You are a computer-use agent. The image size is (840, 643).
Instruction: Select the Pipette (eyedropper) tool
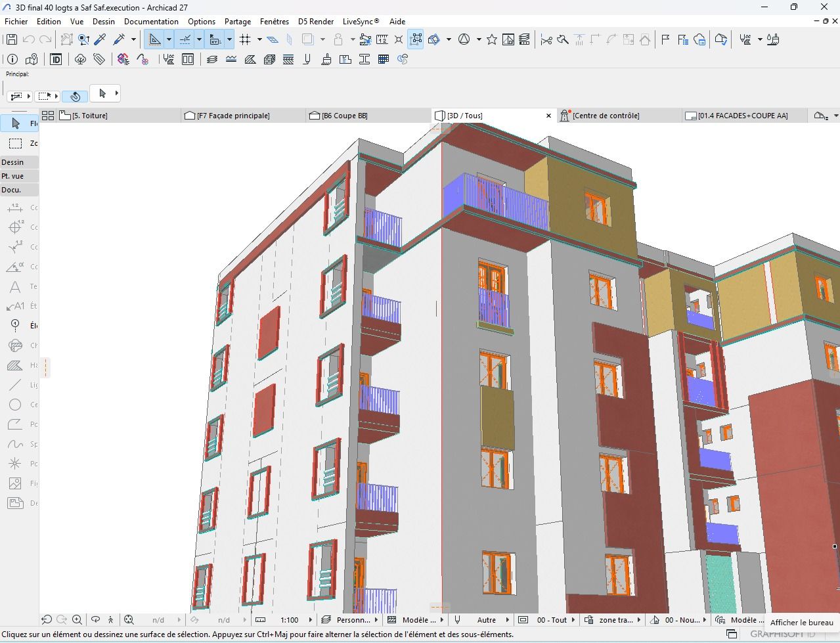[100, 39]
